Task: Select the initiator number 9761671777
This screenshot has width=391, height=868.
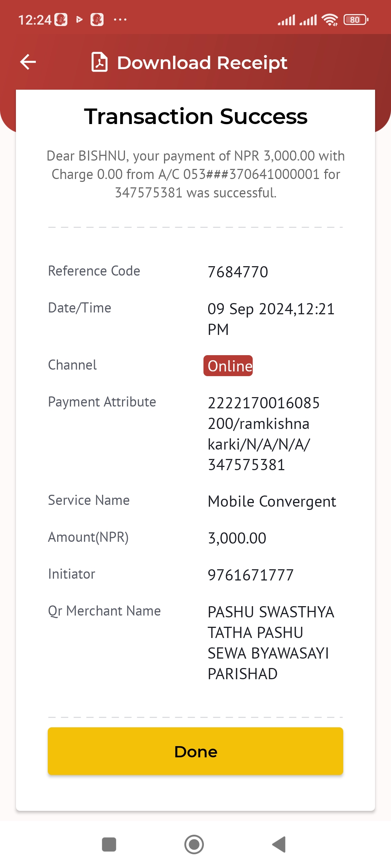Action: click(251, 575)
